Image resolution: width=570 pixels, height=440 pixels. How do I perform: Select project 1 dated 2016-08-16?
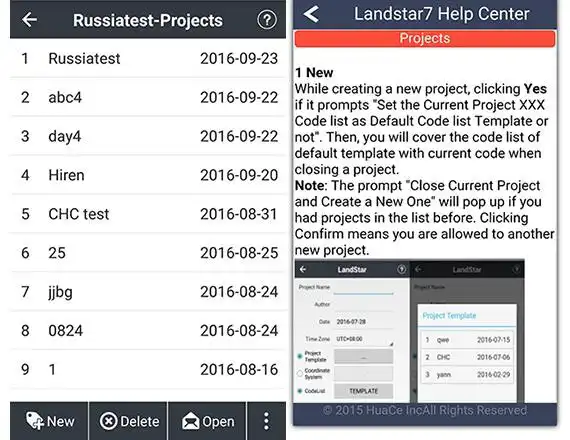(148, 369)
